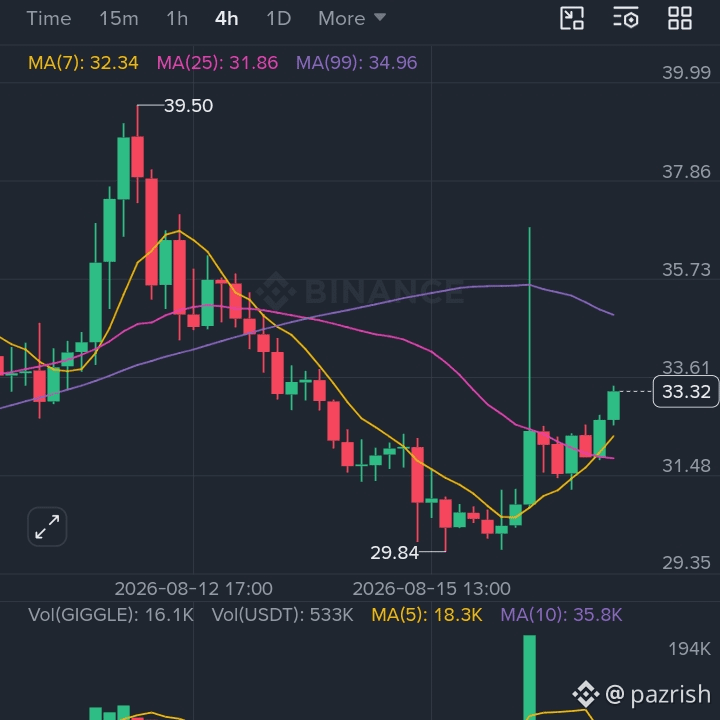Click the 37.86 price axis label
The width and height of the screenshot is (720, 720).
[686, 172]
